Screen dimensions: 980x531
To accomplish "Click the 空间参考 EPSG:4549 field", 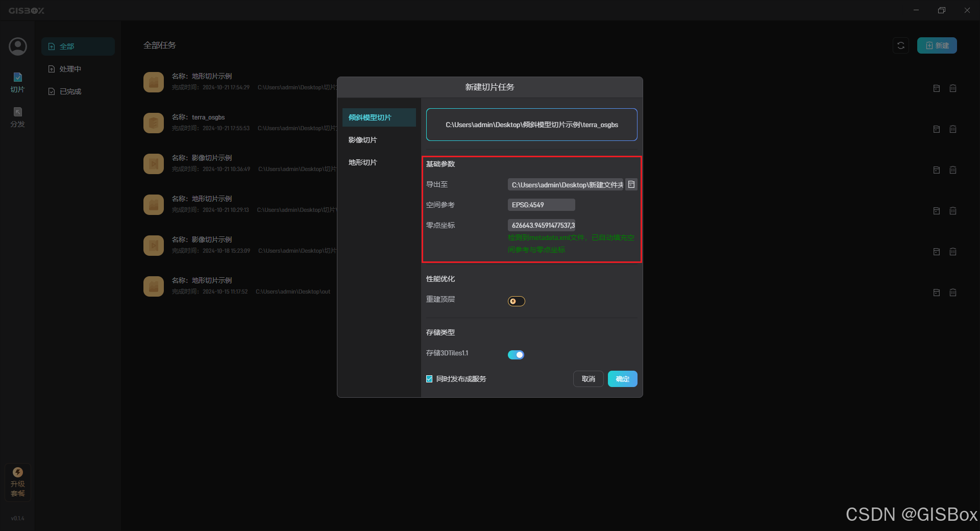I will coord(542,205).
